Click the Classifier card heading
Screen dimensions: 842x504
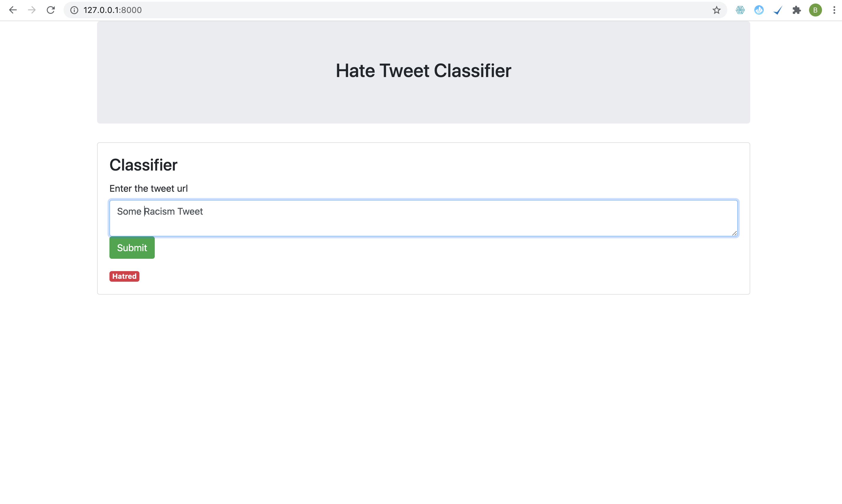pos(143,165)
